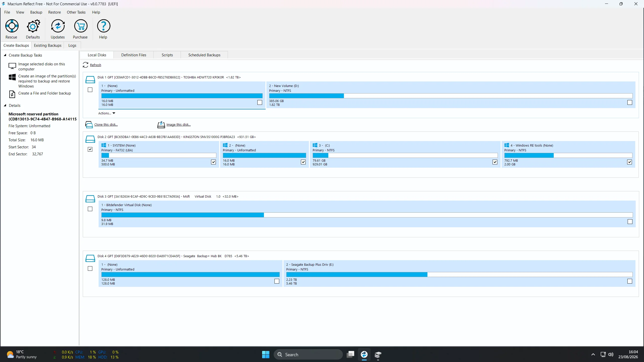Click the Refresh link
This screenshot has height=362, width=644.
point(96,65)
